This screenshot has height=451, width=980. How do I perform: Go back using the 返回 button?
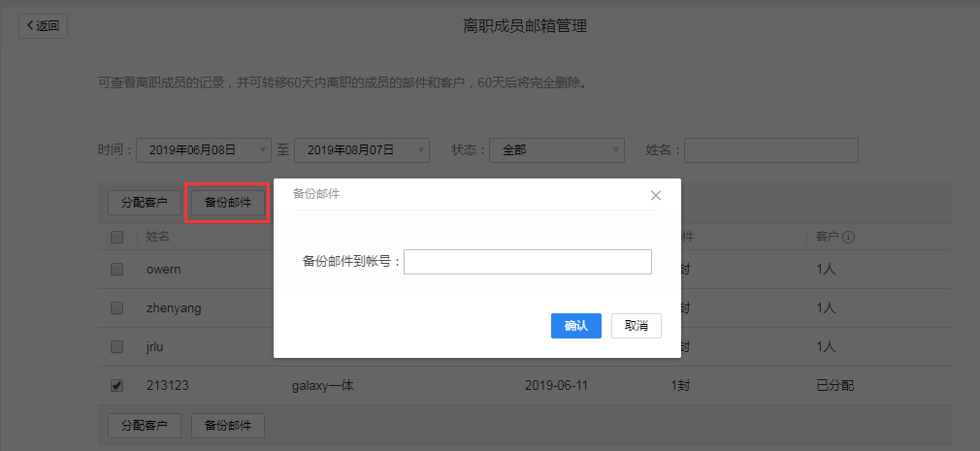point(43,26)
